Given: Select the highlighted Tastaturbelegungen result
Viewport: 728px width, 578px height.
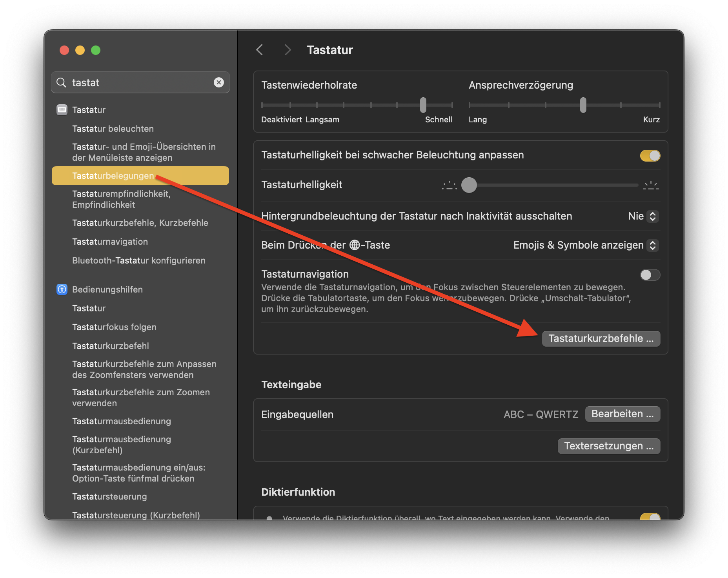Looking at the screenshot, I should (140, 176).
